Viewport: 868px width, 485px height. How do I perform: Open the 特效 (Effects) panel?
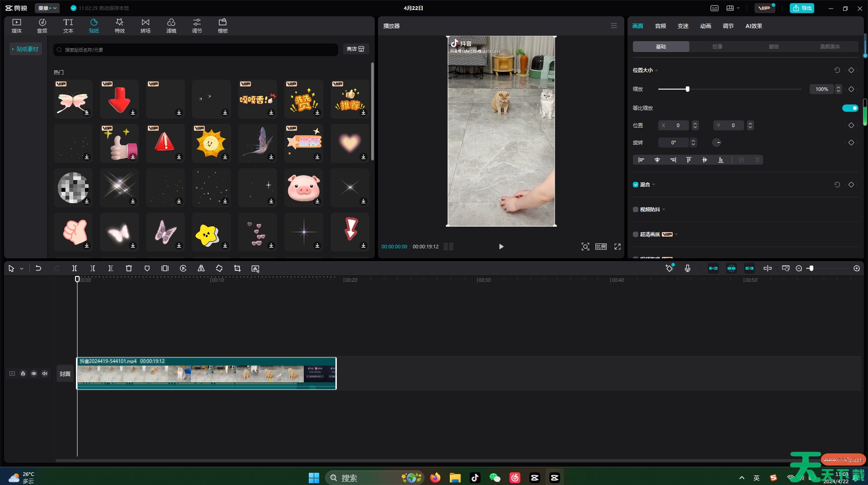[119, 25]
